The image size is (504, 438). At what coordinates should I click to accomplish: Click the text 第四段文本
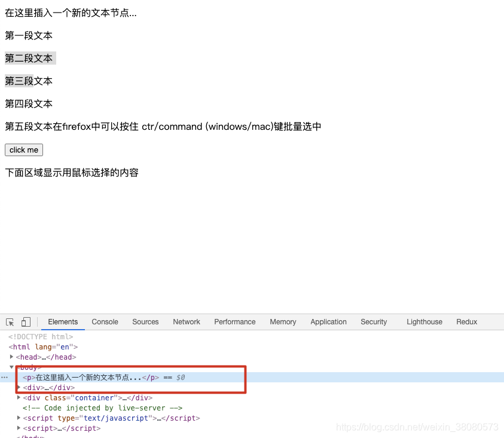point(29,104)
